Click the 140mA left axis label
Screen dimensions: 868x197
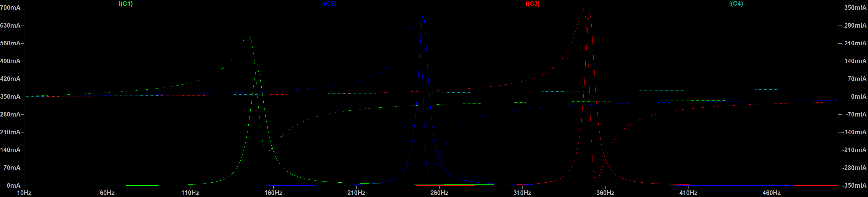[10, 150]
